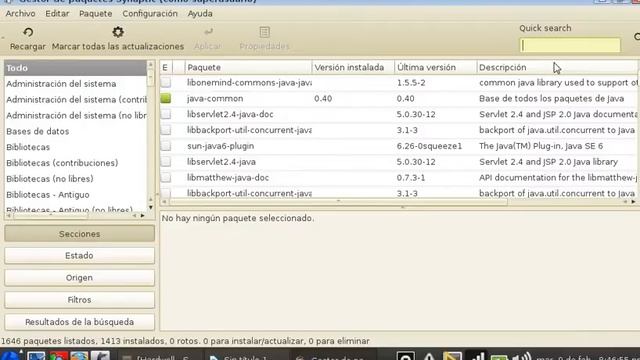Focus the Quick search field

(x=570, y=45)
